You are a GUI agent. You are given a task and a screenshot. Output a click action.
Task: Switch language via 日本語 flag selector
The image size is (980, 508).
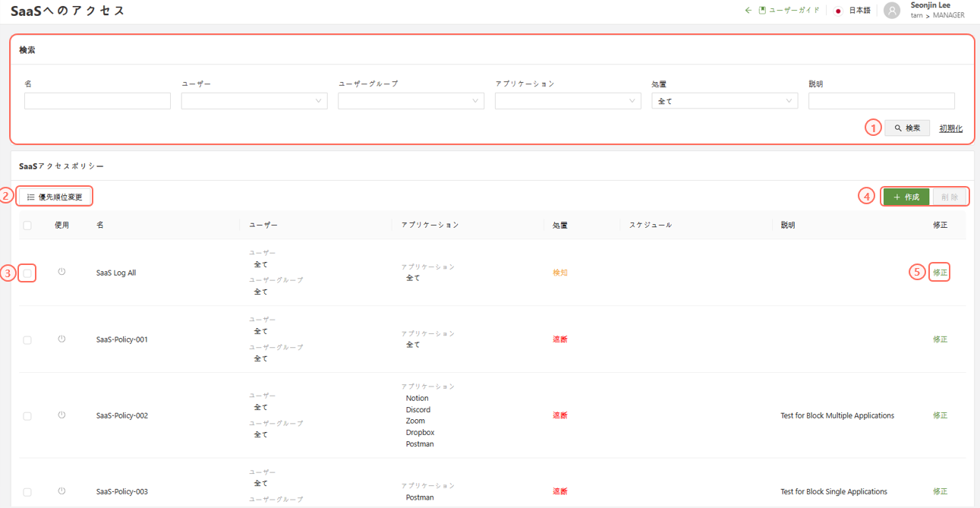(852, 11)
